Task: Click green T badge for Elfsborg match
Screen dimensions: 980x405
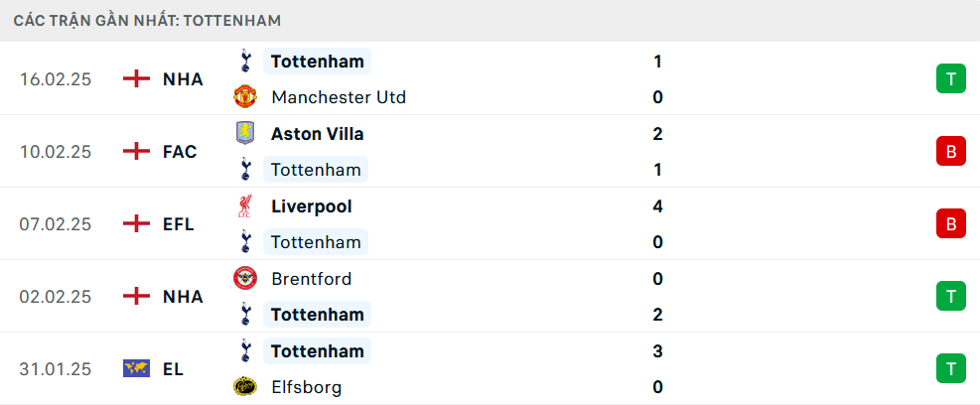Action: click(950, 368)
